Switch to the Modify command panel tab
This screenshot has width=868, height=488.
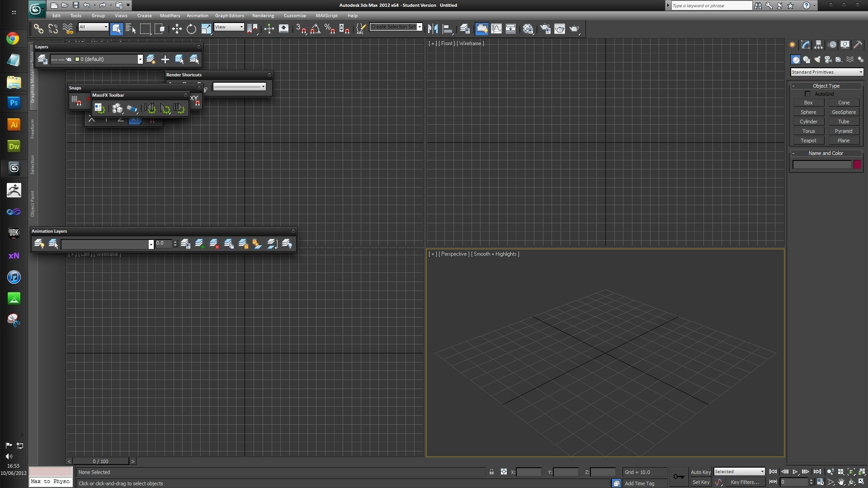pos(806,45)
